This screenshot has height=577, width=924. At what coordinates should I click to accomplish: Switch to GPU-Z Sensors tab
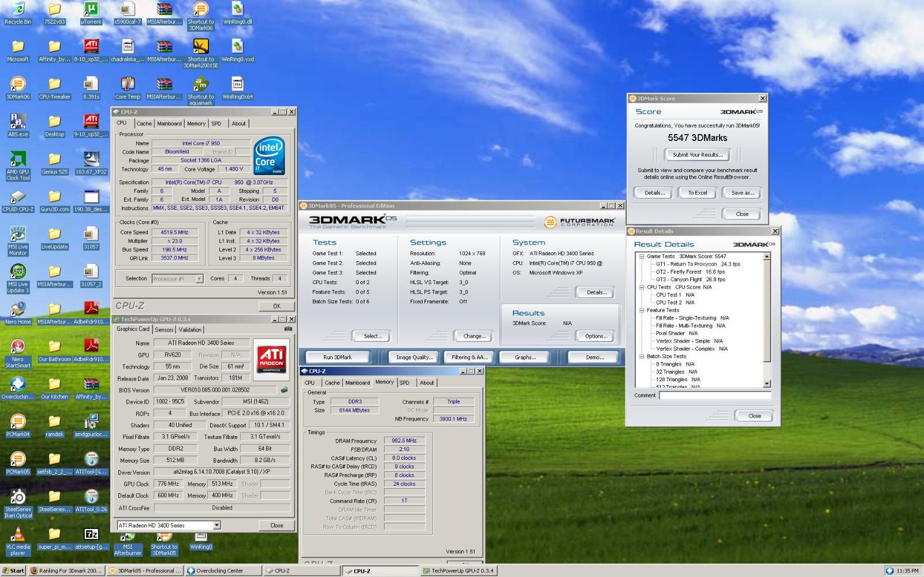point(164,330)
